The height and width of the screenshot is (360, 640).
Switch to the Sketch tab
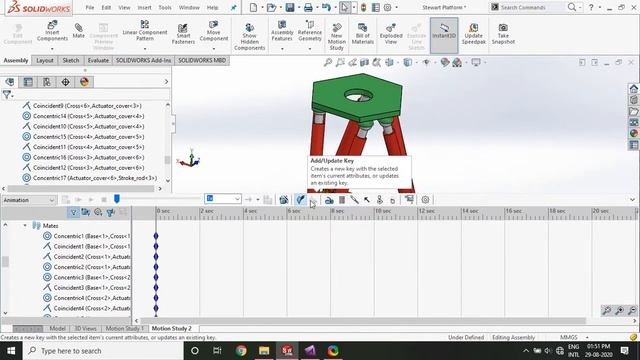71,60
